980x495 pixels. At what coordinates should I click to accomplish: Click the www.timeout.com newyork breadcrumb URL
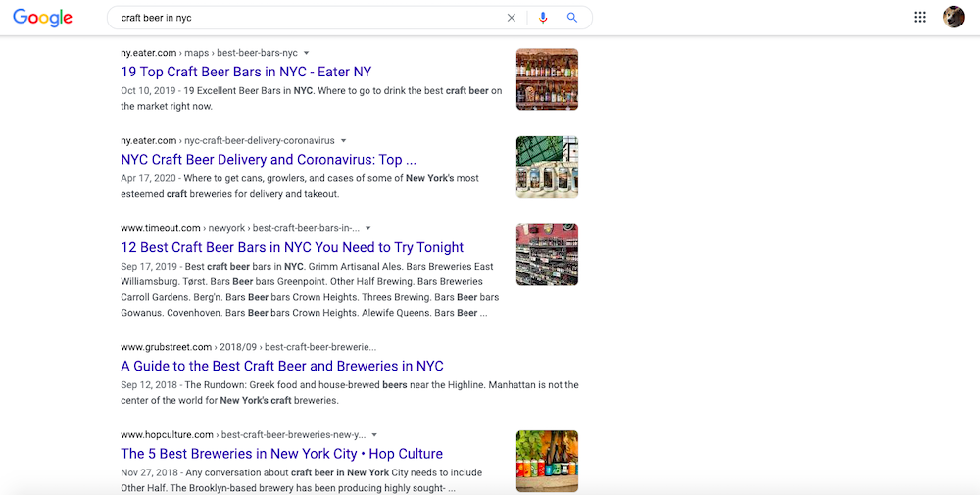click(x=240, y=228)
